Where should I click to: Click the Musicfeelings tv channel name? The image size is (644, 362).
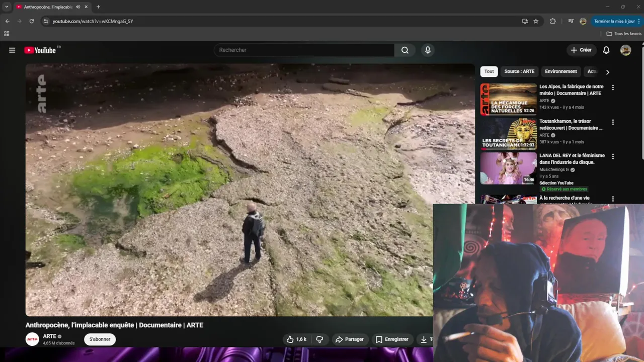point(554,170)
